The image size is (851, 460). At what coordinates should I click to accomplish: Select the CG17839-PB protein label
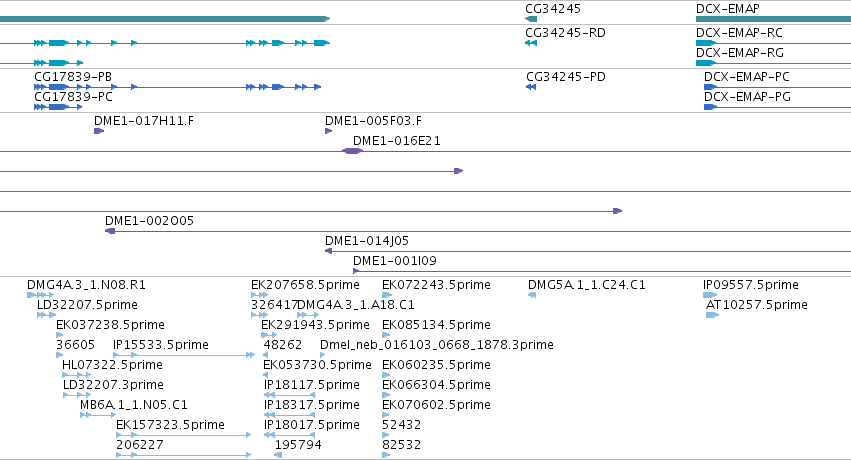point(73,76)
